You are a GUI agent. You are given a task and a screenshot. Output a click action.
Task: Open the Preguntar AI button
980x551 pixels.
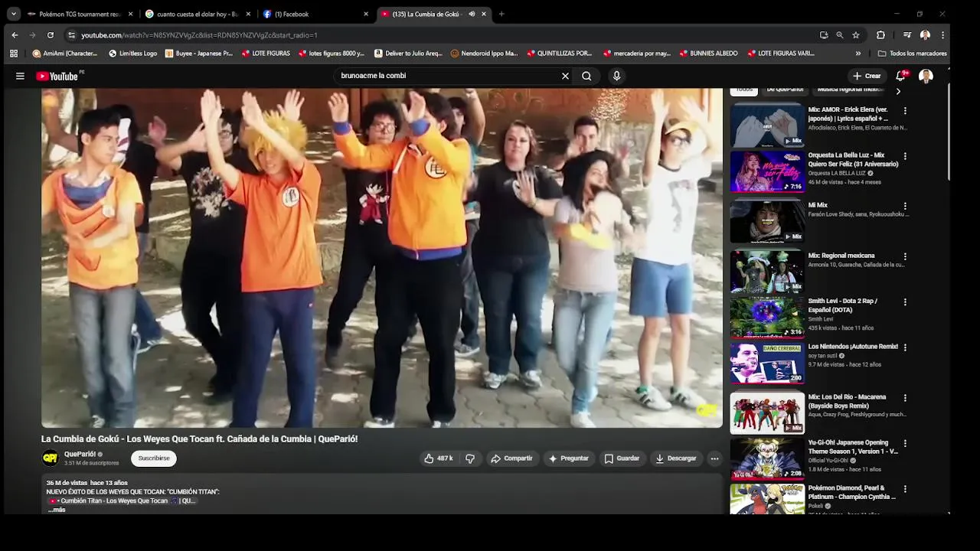[569, 458]
